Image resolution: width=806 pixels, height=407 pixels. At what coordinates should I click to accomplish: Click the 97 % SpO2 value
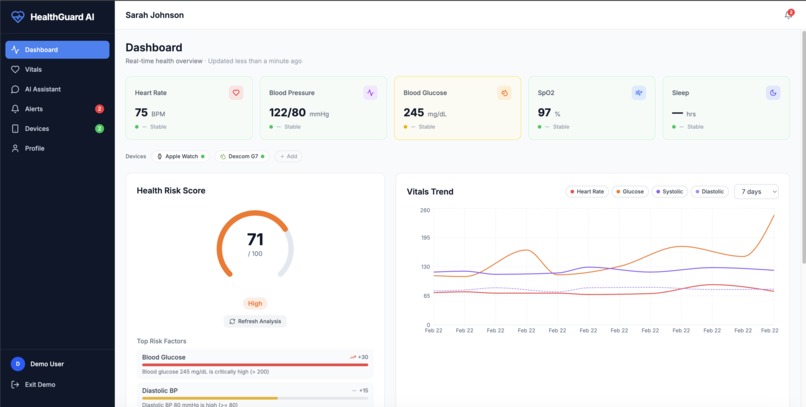[549, 113]
